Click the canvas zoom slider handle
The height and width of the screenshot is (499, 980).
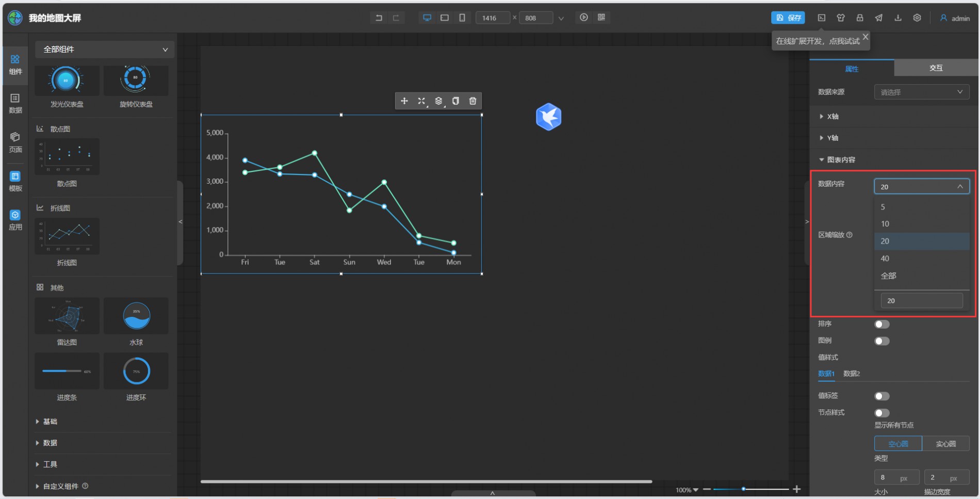(x=743, y=489)
